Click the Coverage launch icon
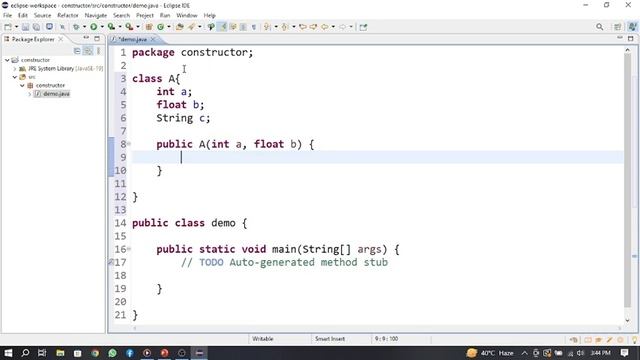The height and width of the screenshot is (360, 640). coord(111,27)
